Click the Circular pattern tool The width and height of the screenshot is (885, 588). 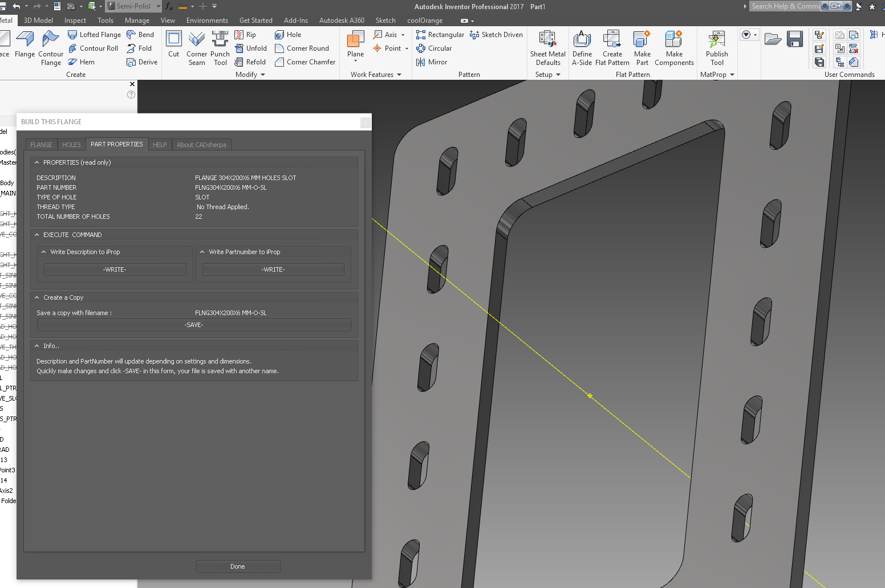(x=434, y=48)
